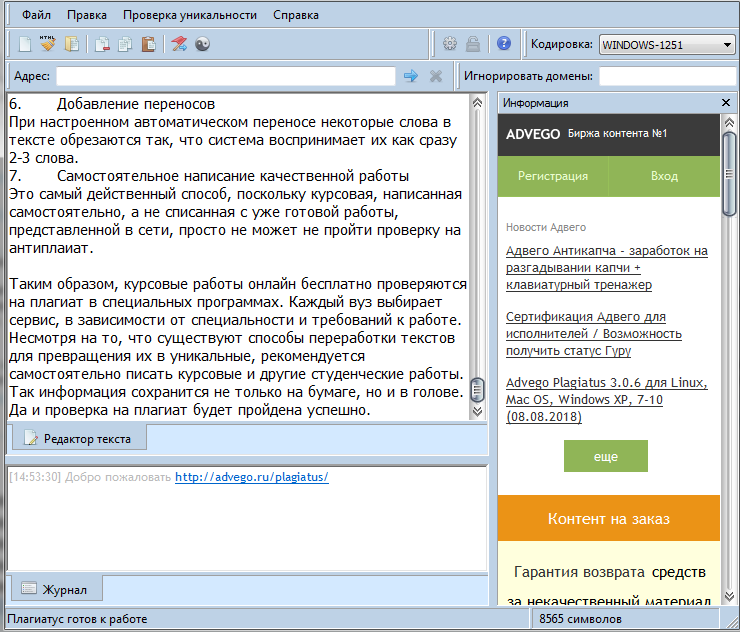Follow the advego.ru/plagiatus link in log
This screenshot has height=632, width=740.
pos(252,477)
